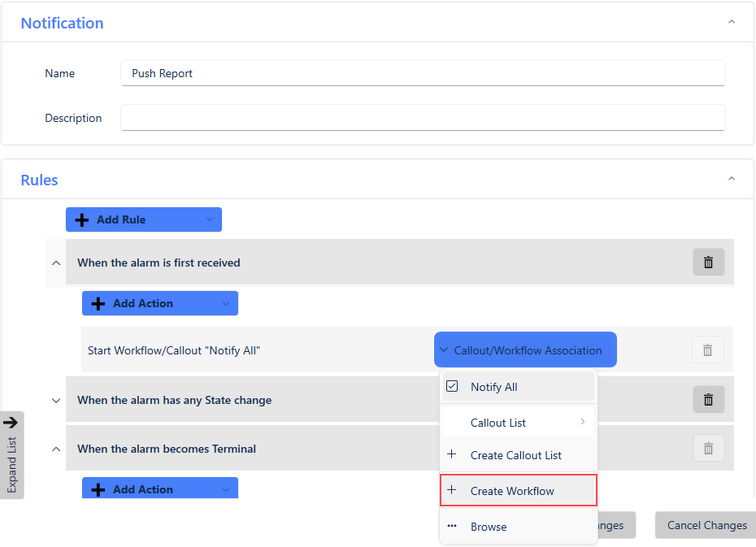Remove the 'When the alarm becomes Terminal' rule
The height and width of the screenshot is (547, 756).
tap(708, 448)
